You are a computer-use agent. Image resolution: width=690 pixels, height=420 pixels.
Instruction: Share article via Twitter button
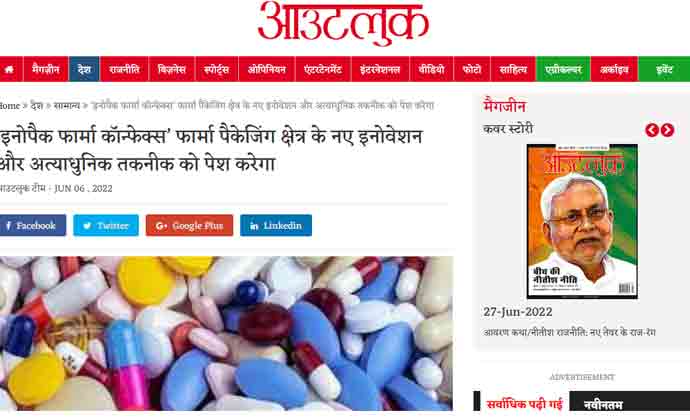pyautogui.click(x=106, y=225)
